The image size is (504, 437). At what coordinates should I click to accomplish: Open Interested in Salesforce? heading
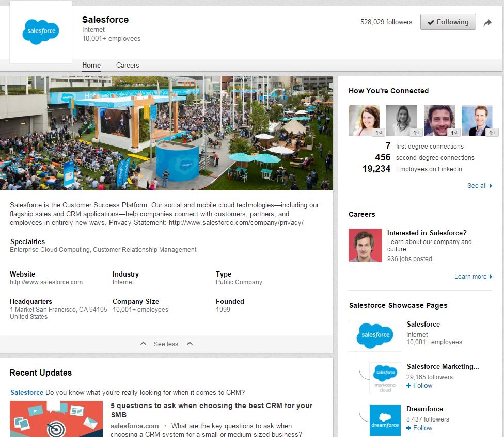click(427, 233)
